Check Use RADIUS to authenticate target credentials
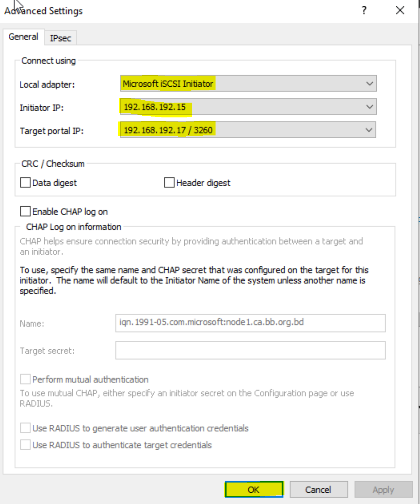 [25, 445]
